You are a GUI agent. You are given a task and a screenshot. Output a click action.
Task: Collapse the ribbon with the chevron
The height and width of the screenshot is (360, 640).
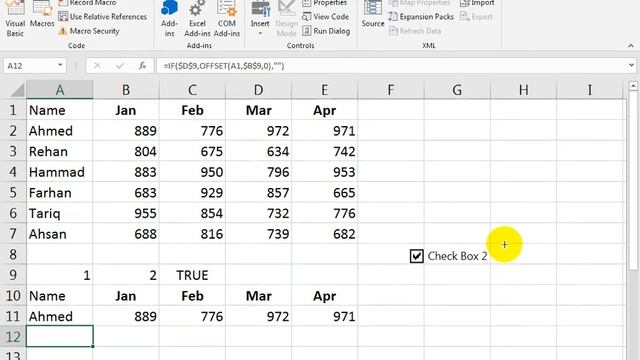[631, 46]
